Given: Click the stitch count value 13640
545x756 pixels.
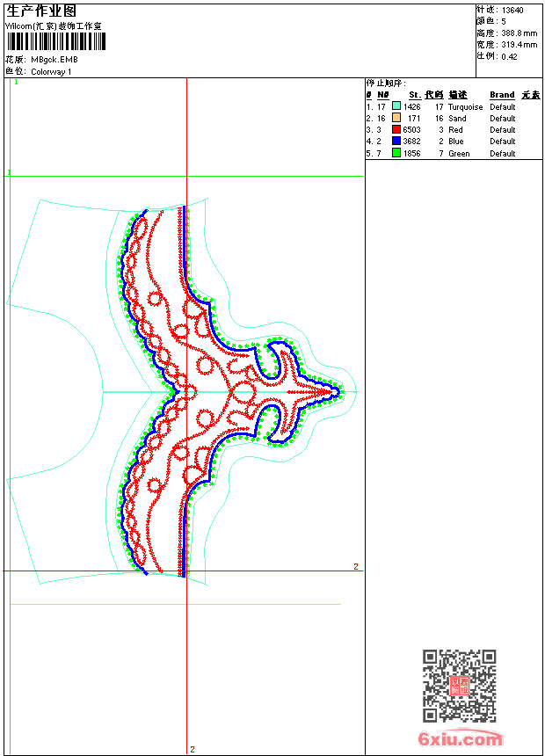Looking at the screenshot, I should coord(512,10).
